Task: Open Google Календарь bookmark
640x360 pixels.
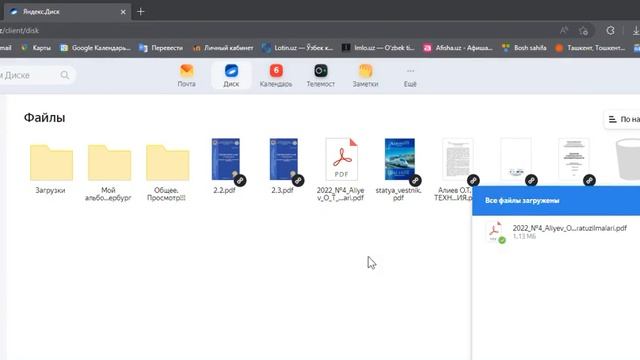Action: (x=95, y=48)
